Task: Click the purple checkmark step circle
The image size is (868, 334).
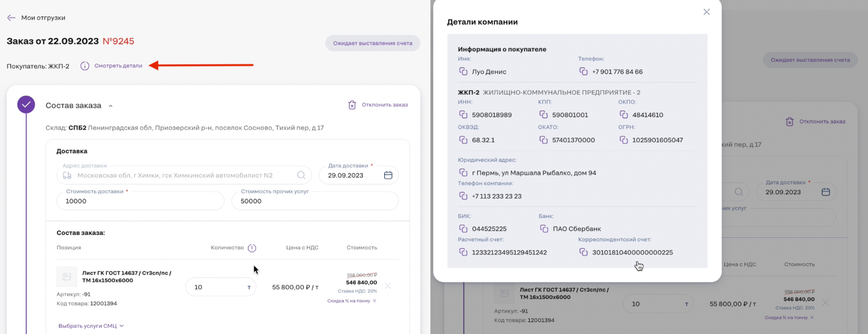Action: (x=26, y=104)
